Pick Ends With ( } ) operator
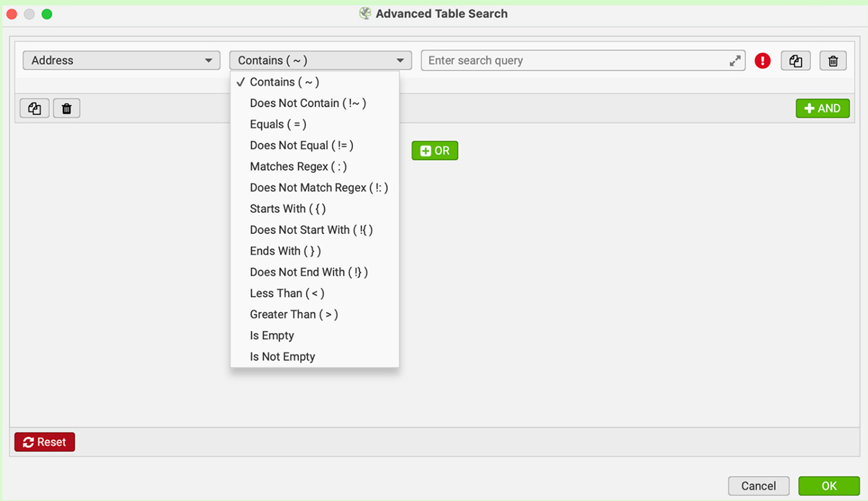This screenshot has height=501, width=868. tap(315, 250)
